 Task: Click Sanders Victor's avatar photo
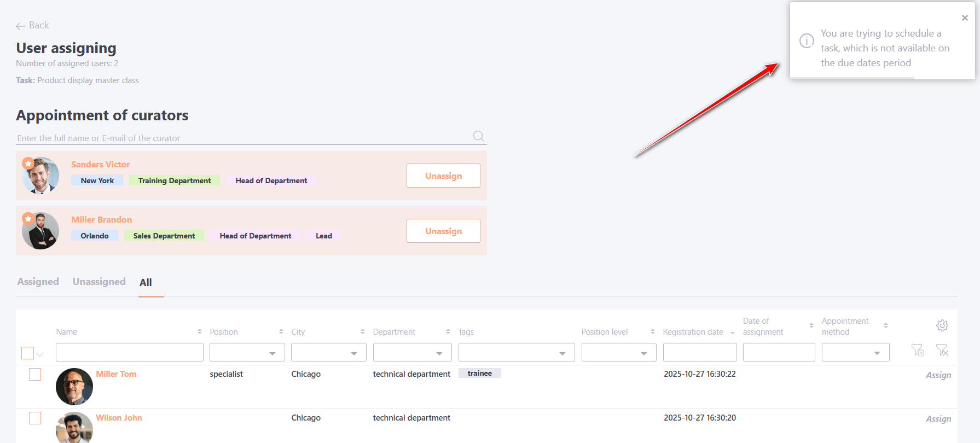40,176
